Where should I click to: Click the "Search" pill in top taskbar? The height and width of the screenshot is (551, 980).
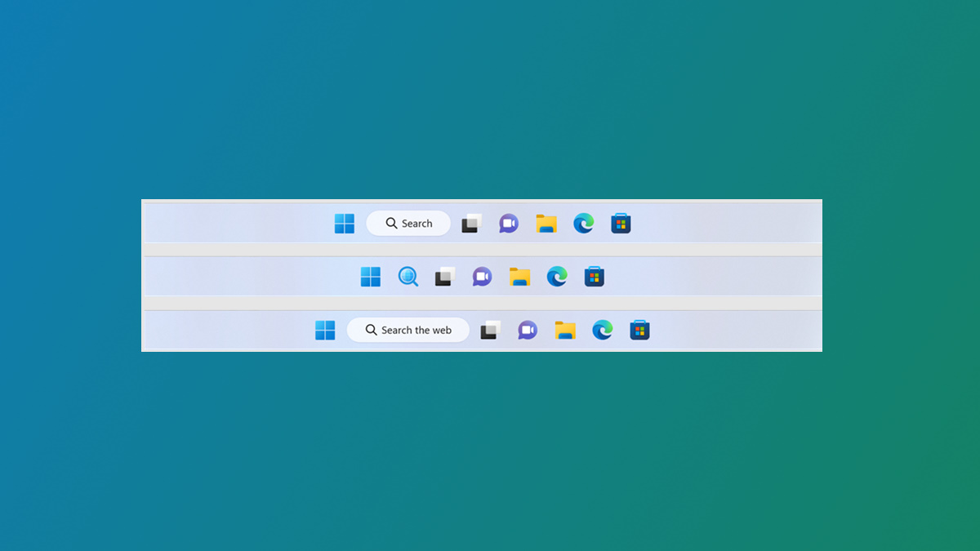click(408, 223)
